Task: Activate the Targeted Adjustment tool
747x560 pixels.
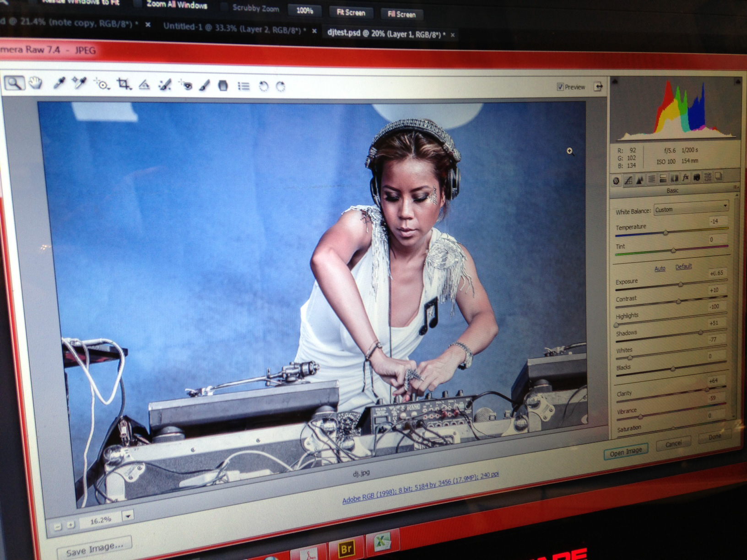Action: tap(102, 84)
